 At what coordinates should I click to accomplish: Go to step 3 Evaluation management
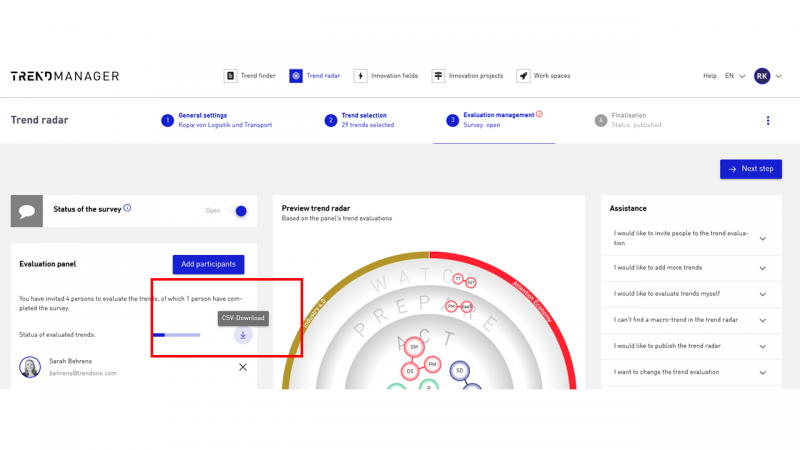(494, 120)
